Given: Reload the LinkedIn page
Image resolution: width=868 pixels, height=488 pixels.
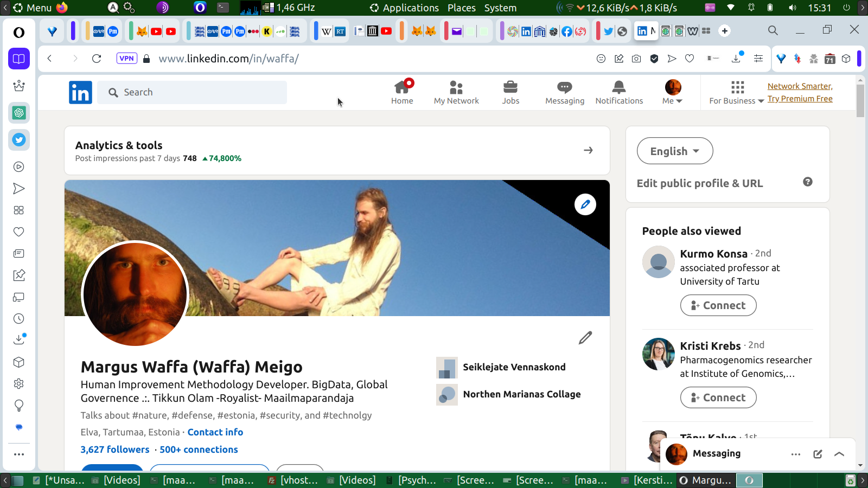Looking at the screenshot, I should coord(97,59).
